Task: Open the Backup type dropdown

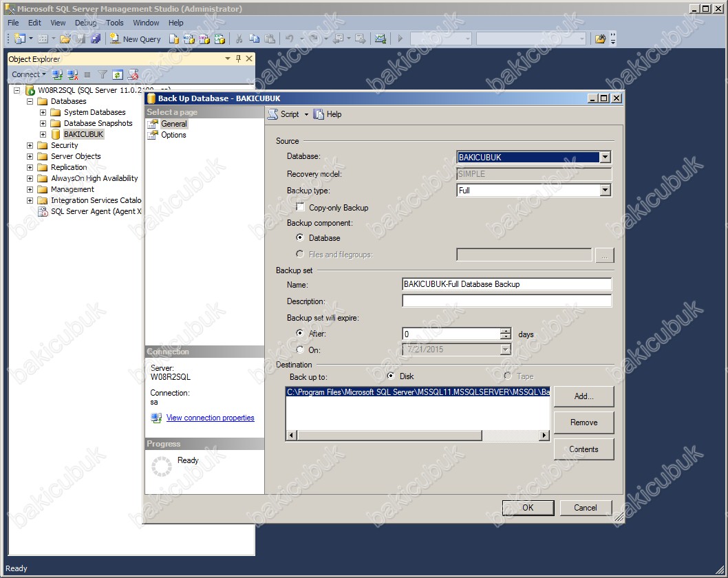Action: tap(605, 191)
